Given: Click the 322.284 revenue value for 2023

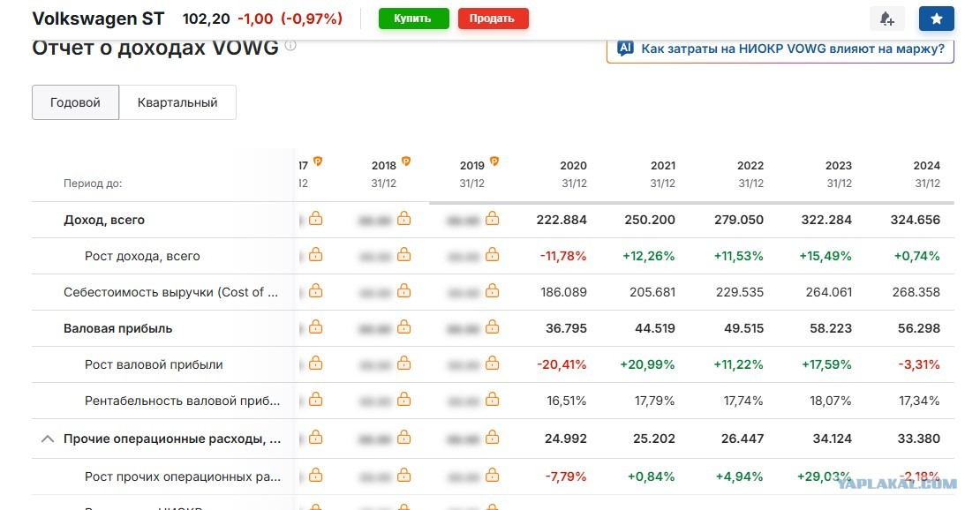Looking at the screenshot, I should point(826,220).
